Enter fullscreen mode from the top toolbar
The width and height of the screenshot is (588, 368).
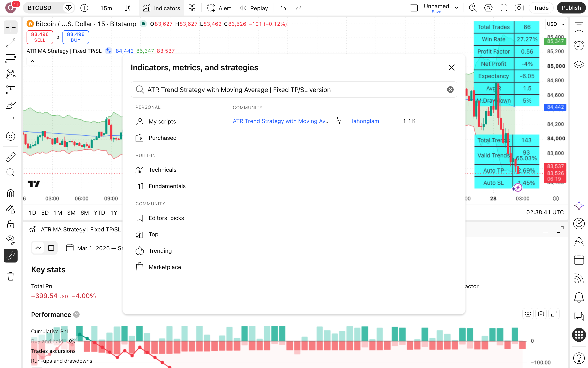pos(504,8)
